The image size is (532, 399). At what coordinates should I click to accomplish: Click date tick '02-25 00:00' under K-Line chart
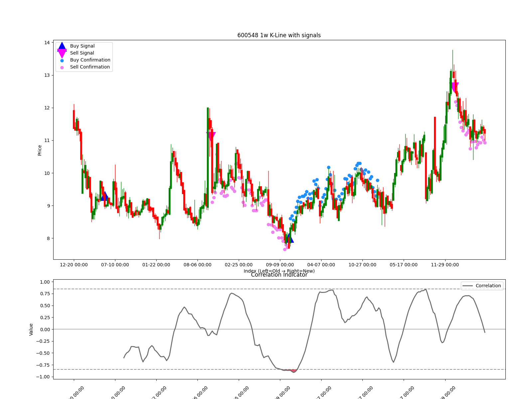[239, 265]
